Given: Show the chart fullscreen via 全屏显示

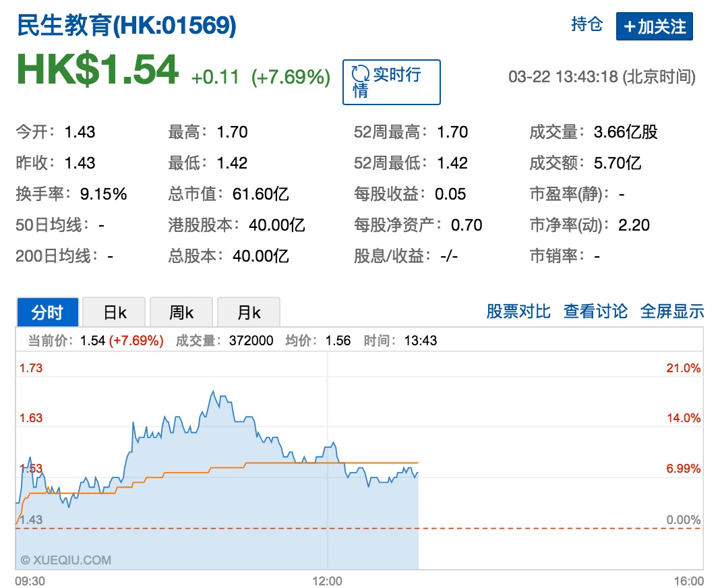Looking at the screenshot, I should click(x=672, y=311).
